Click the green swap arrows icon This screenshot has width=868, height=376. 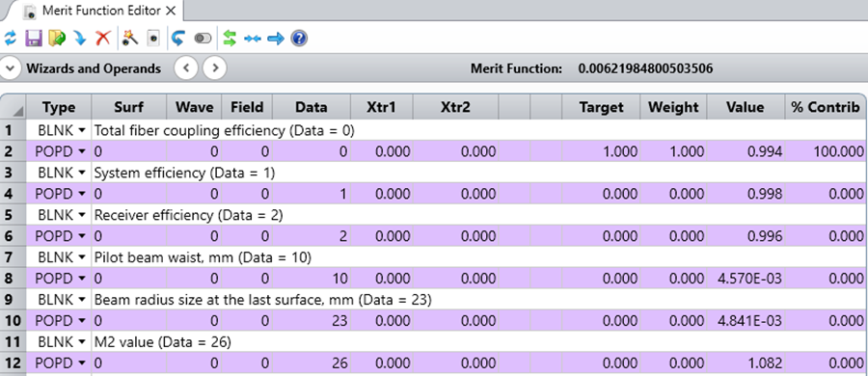point(230,39)
